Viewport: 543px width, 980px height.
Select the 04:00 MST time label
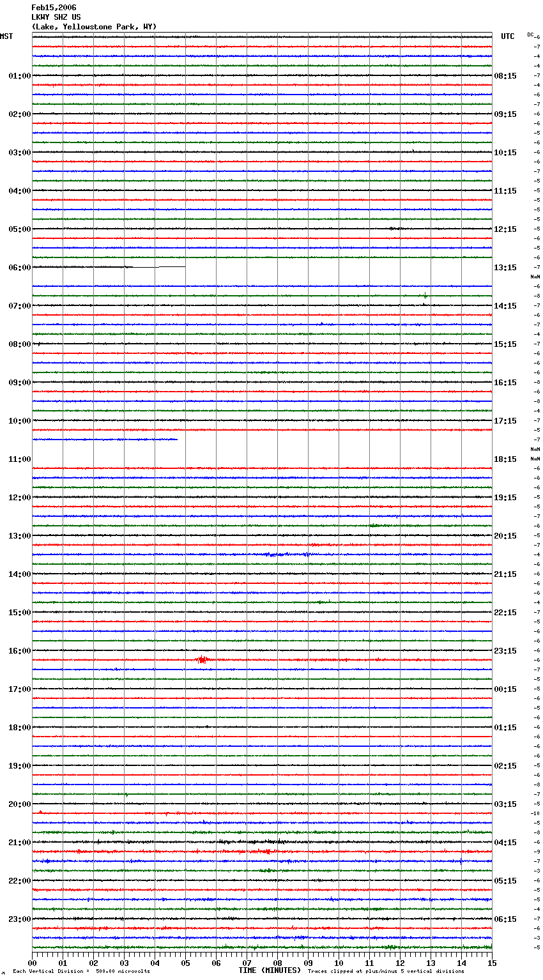[20, 191]
